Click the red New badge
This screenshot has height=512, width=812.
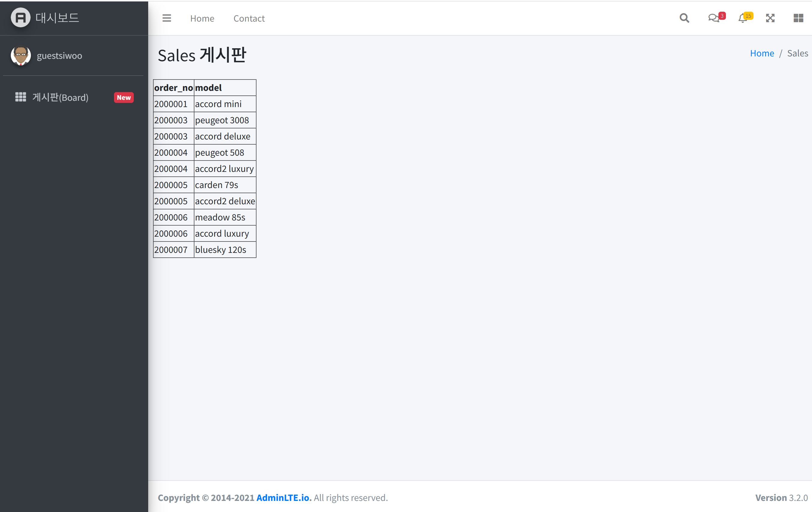[x=124, y=97]
